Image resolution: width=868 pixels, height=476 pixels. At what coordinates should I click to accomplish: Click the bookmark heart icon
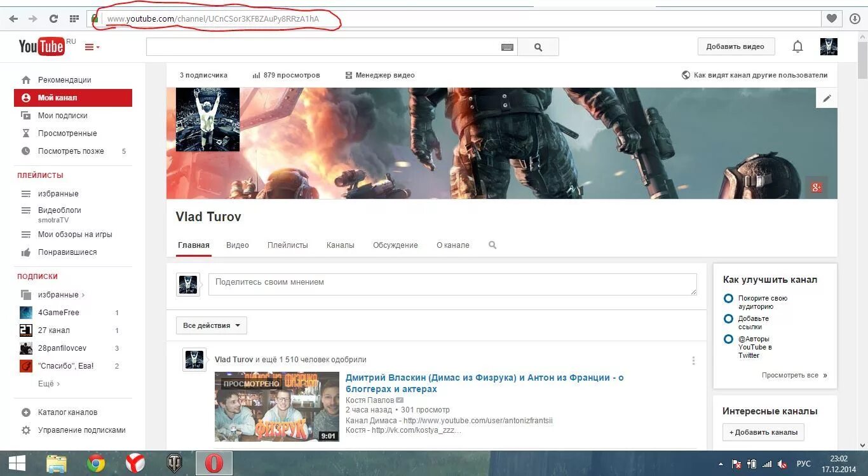[x=832, y=19]
